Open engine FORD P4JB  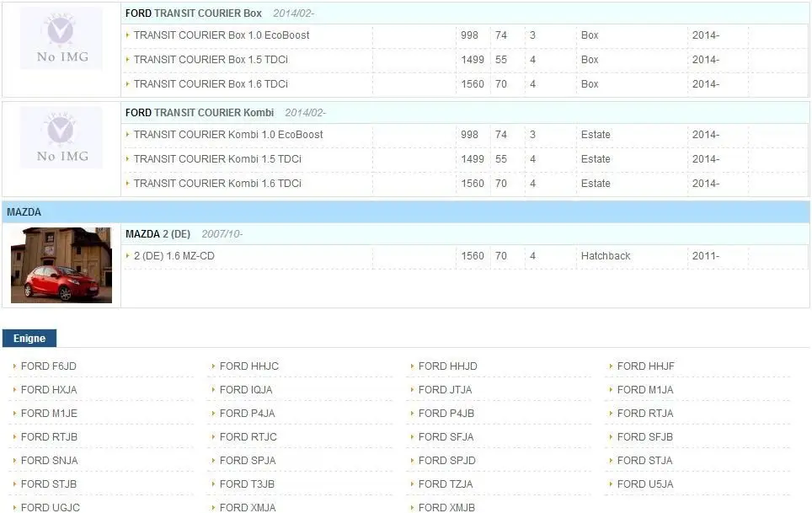(446, 414)
